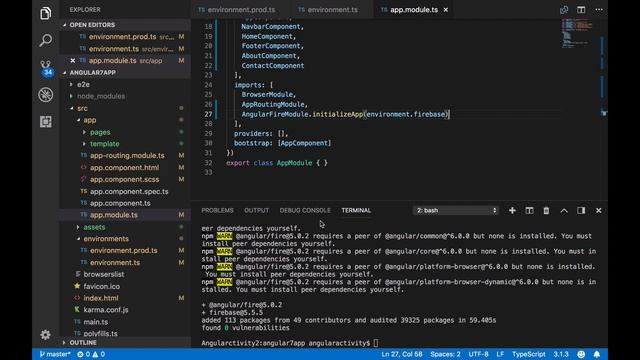
Task: Open the Problems panel tab
Action: tap(217, 211)
